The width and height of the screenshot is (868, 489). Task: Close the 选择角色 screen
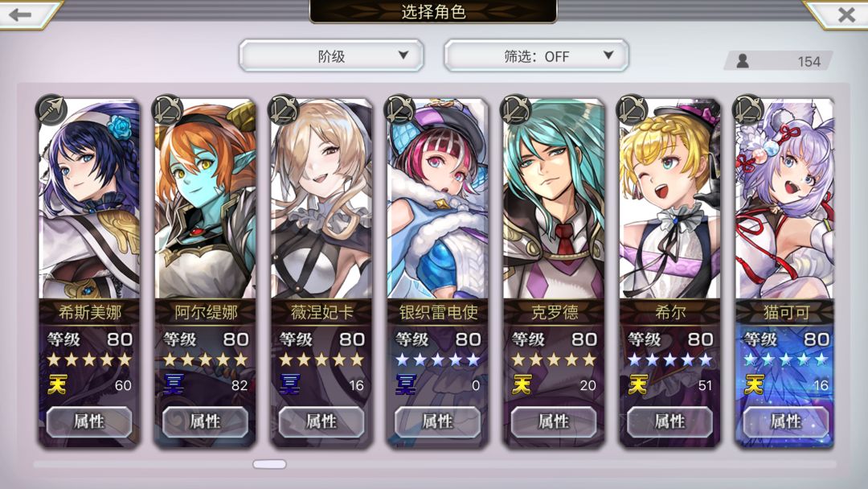point(846,14)
